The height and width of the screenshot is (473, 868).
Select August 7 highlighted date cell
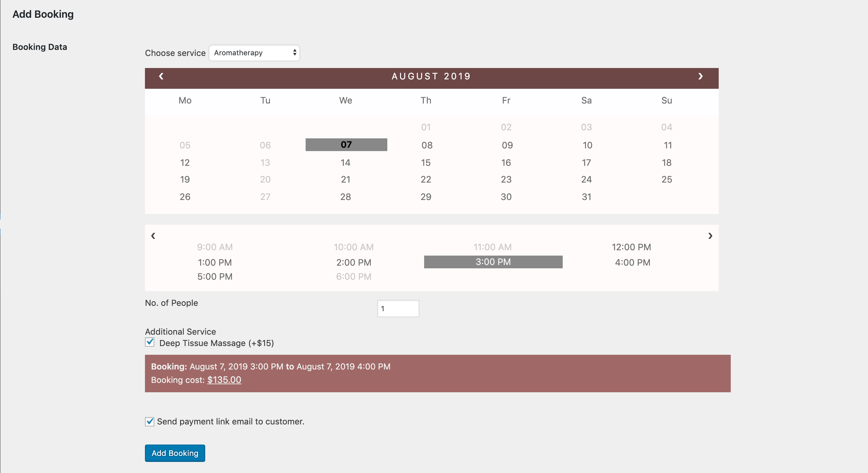click(346, 144)
